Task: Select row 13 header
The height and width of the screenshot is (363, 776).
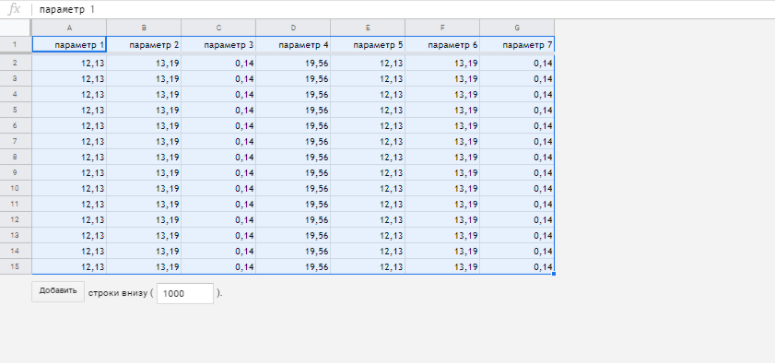Action: [x=15, y=235]
